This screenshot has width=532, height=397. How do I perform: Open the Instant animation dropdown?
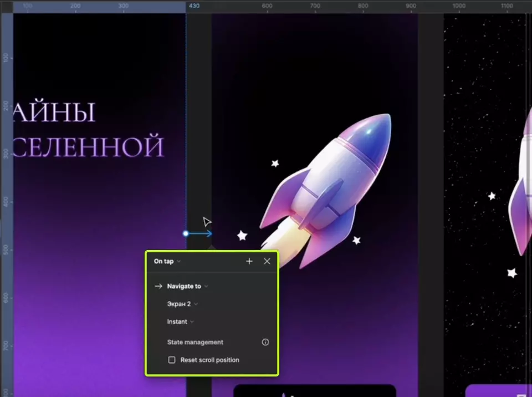click(180, 322)
